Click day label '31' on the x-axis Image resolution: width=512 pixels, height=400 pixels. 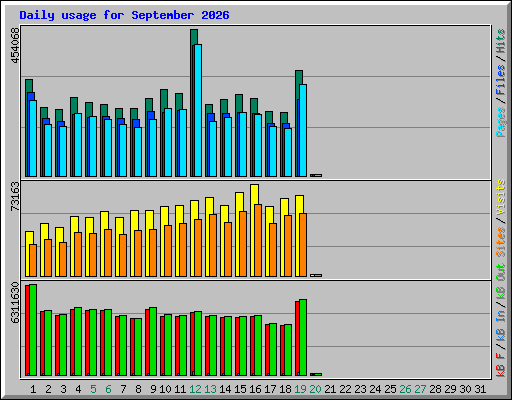coord(480,389)
